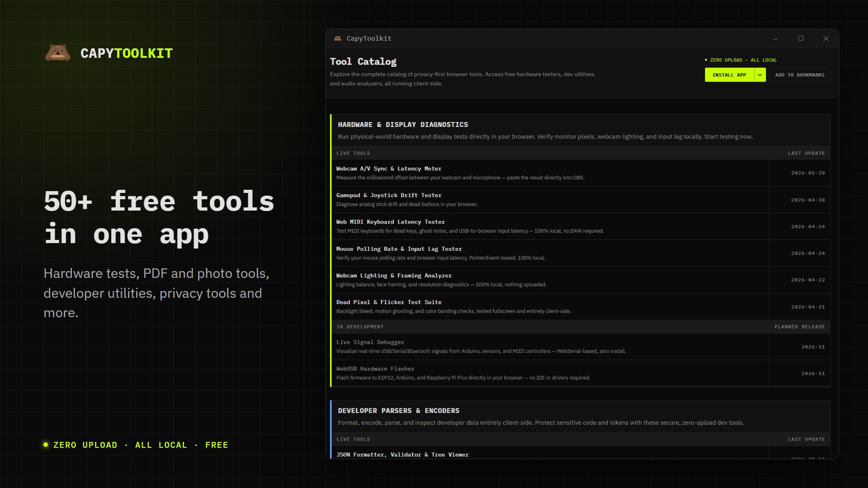This screenshot has height=488, width=868.
Task: Click the 2026-04-22 update date
Action: (808, 280)
